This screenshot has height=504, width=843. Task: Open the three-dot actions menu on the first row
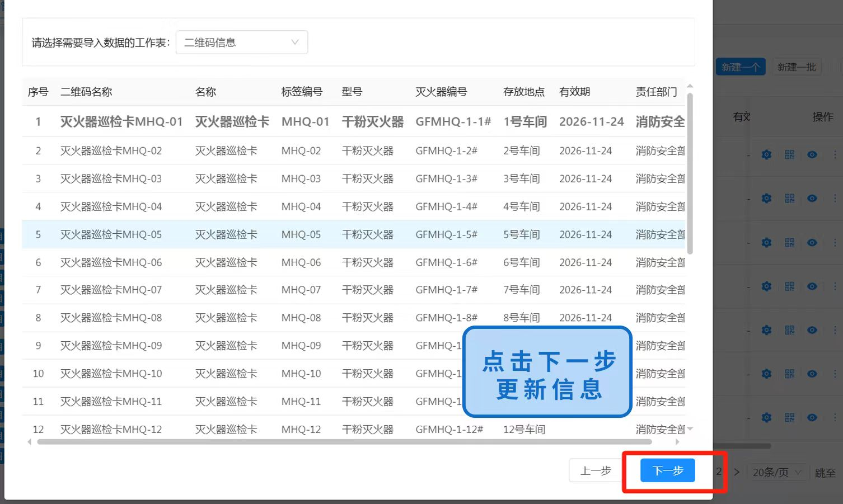point(835,155)
